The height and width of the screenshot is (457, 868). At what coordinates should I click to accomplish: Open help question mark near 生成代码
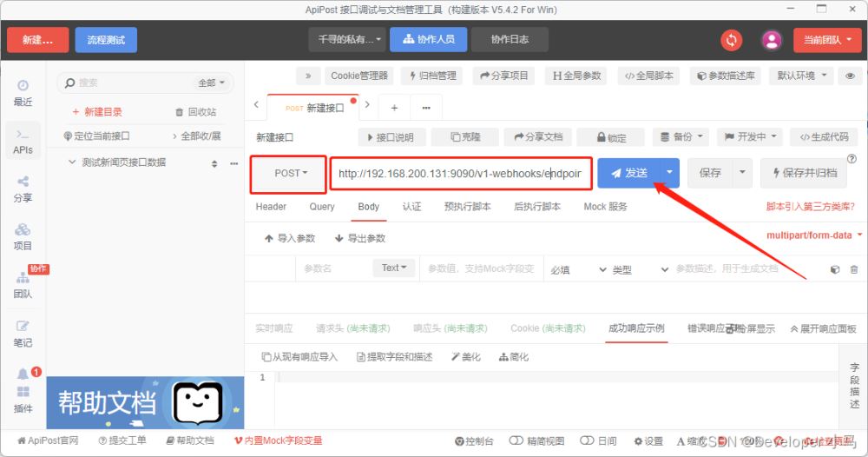852,158
